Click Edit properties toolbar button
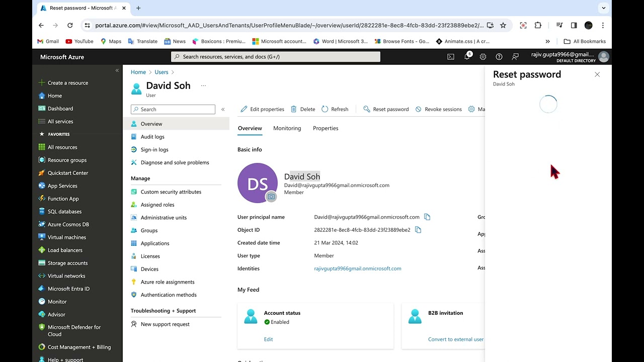644x362 pixels. (x=262, y=109)
